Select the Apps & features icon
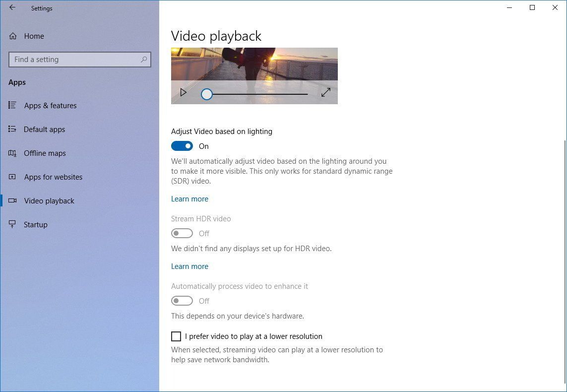 12,105
